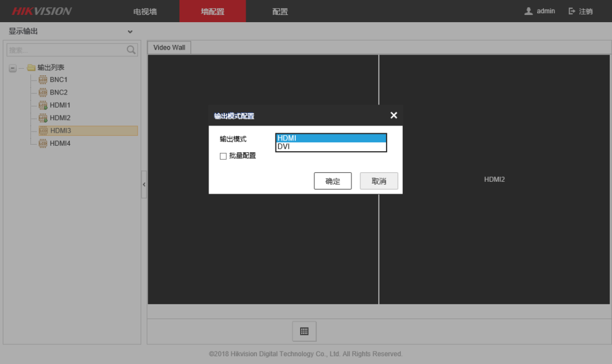Click the BNC2 output icon
Screen dimensions: 612x364
coord(43,93)
